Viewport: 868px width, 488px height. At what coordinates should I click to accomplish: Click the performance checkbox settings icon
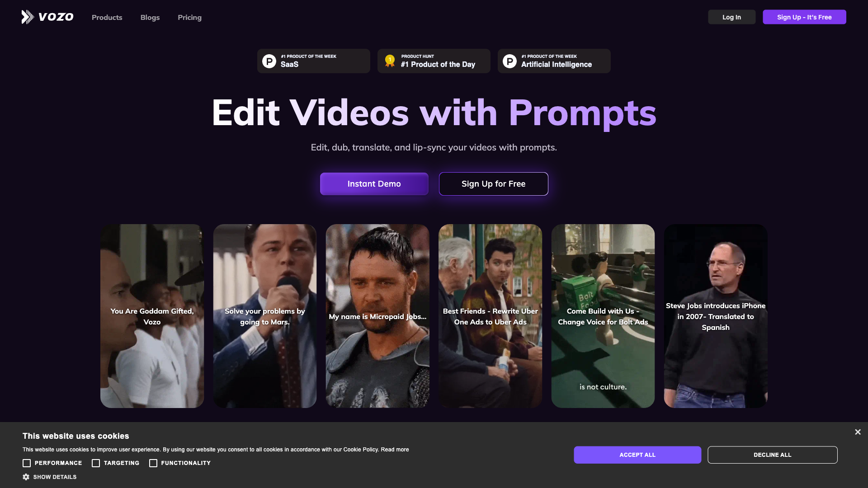pyautogui.click(x=26, y=463)
